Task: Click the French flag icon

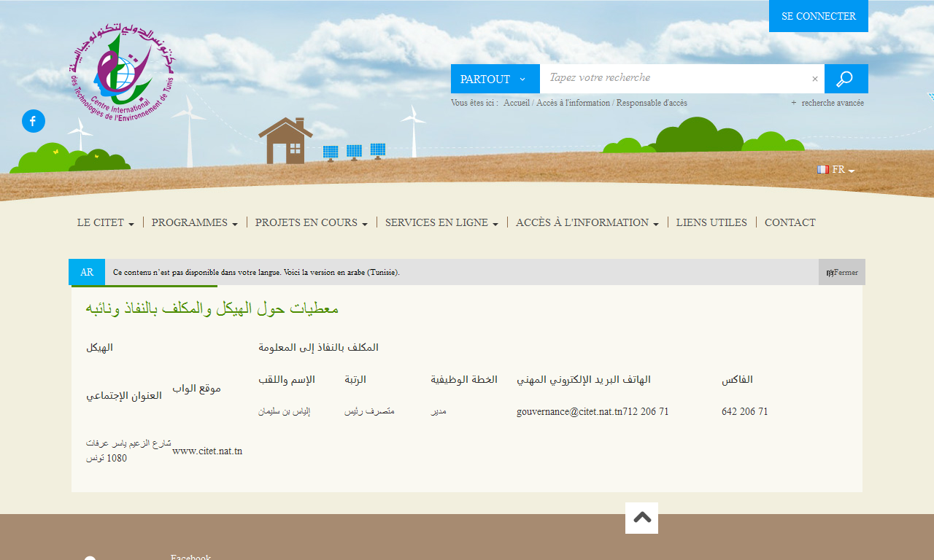Action: pos(823,170)
